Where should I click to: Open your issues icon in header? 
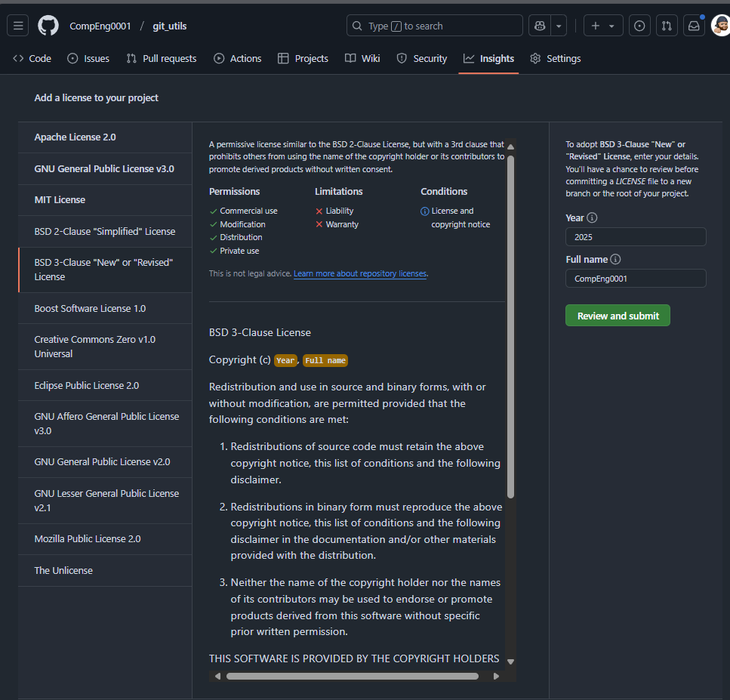point(639,26)
